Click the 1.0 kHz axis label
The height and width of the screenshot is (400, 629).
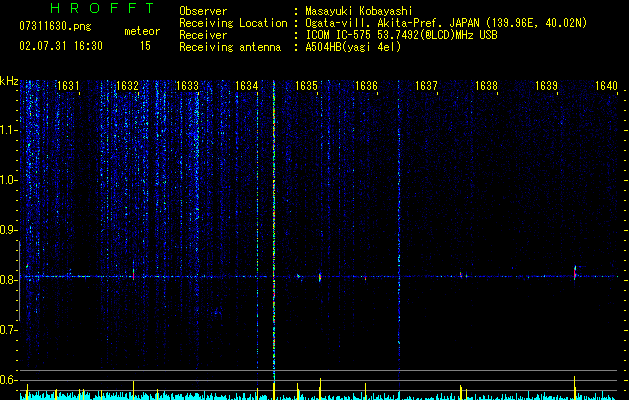point(8,180)
